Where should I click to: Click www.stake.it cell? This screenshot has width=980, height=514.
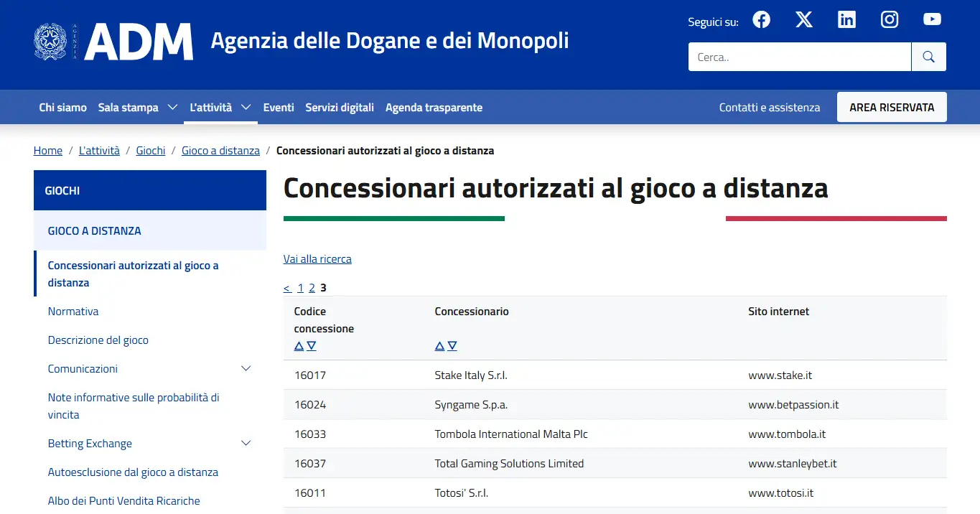780,375
